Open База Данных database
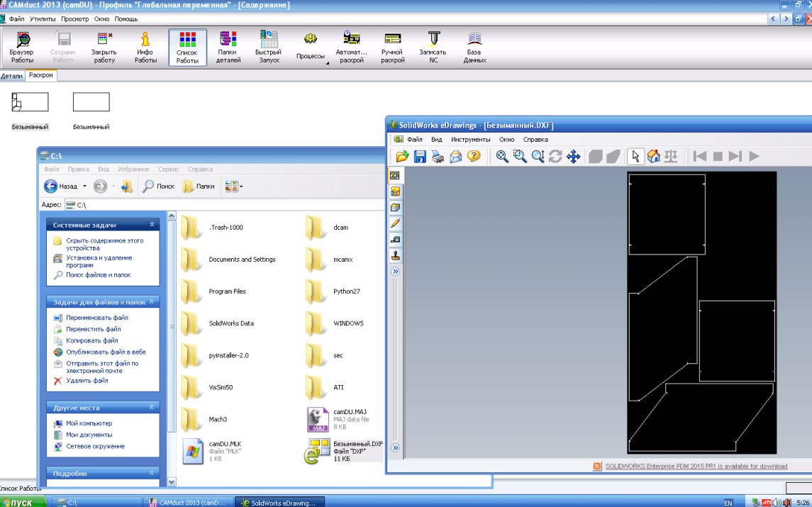The width and height of the screenshot is (812, 507). point(474,47)
